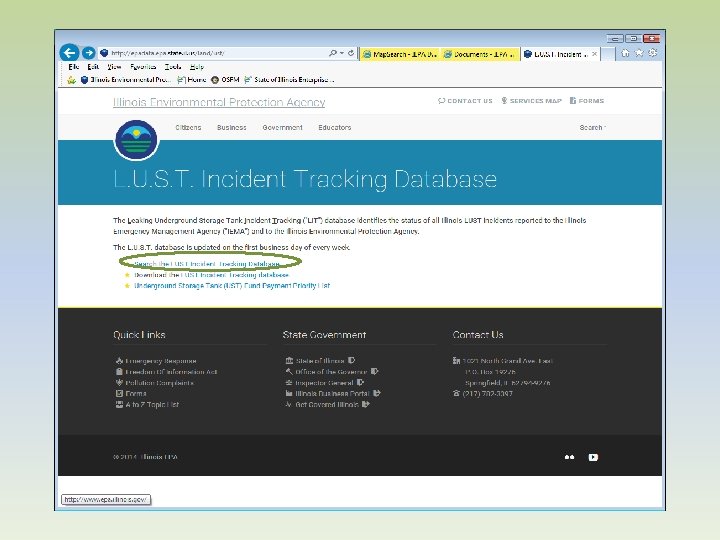Close the browser window
Viewport: 720px width, 540px height.
(x=652, y=39)
